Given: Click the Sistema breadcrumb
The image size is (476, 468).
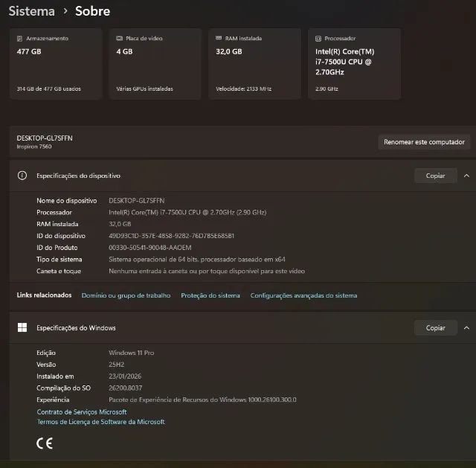Looking at the screenshot, I should 31,11.
